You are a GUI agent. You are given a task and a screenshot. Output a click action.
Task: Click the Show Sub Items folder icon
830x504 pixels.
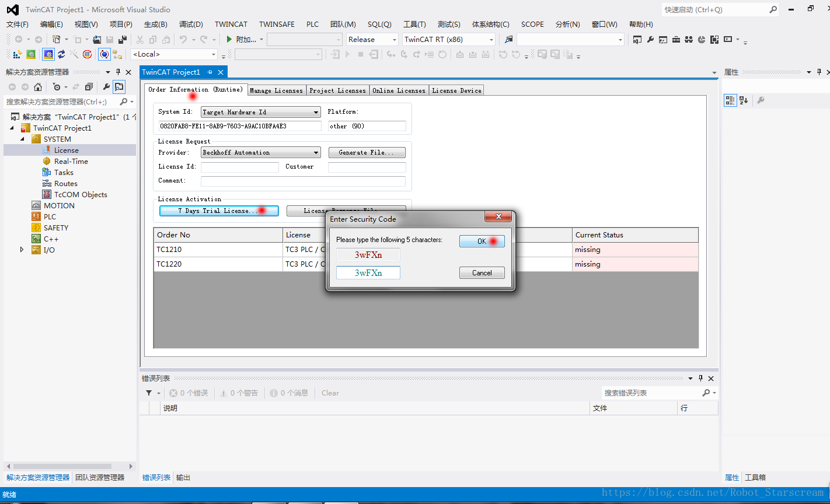coord(117,54)
